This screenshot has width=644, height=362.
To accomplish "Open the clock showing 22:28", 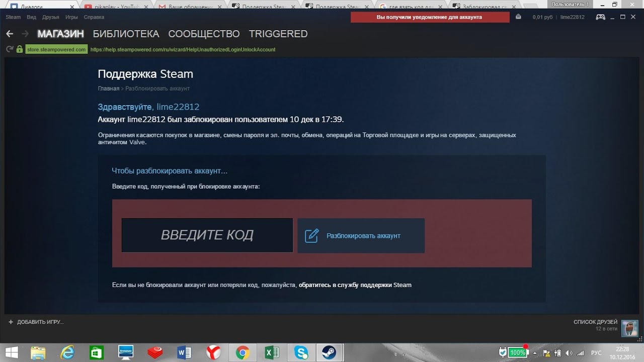I will tap(622, 352).
